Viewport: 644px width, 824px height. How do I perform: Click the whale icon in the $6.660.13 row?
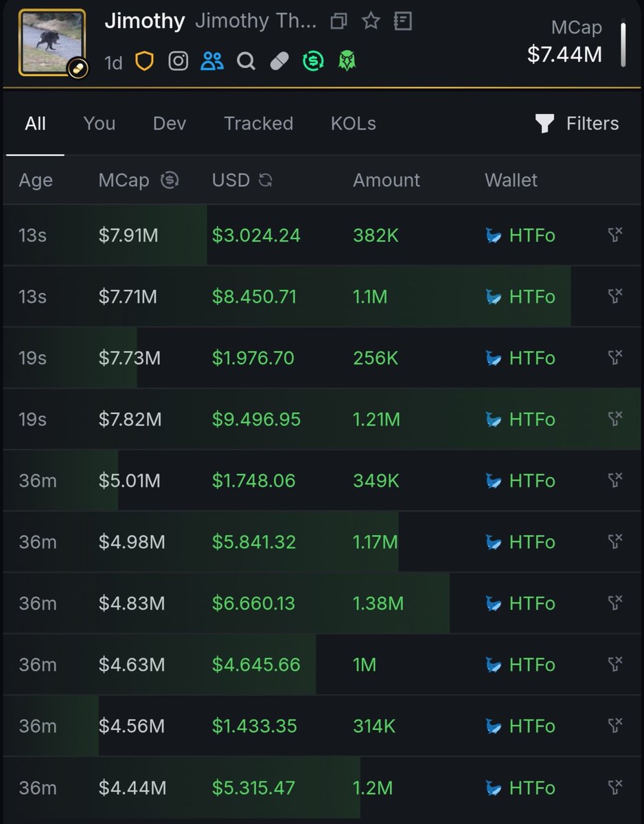(x=494, y=604)
